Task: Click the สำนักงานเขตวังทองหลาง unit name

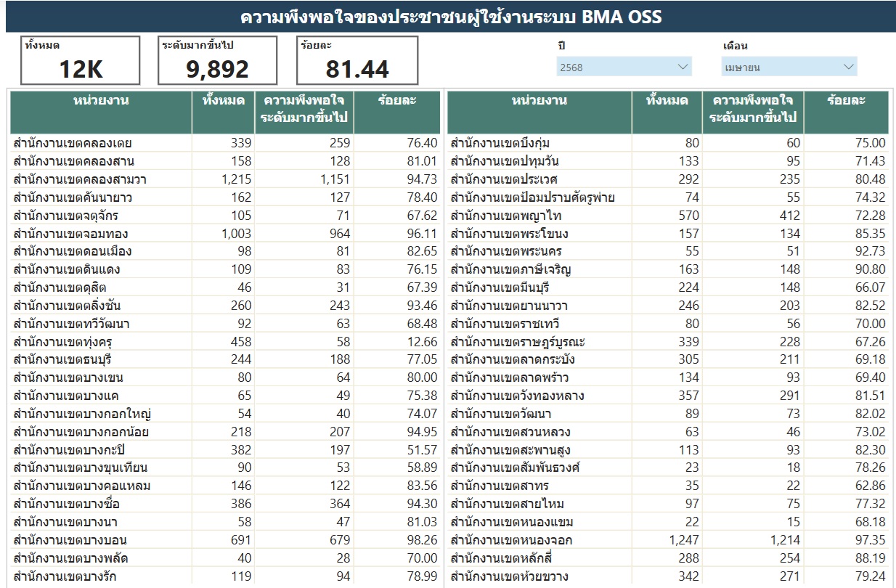Action: point(517,396)
